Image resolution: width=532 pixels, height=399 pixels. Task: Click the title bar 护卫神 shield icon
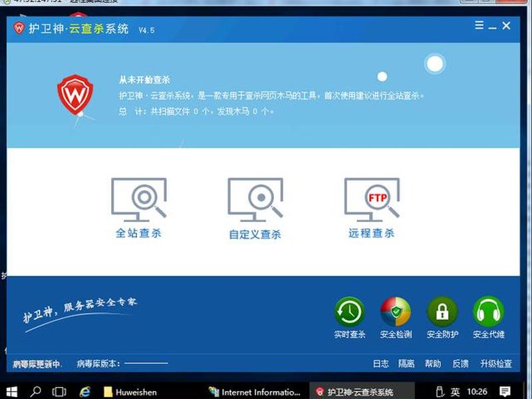pos(19,28)
